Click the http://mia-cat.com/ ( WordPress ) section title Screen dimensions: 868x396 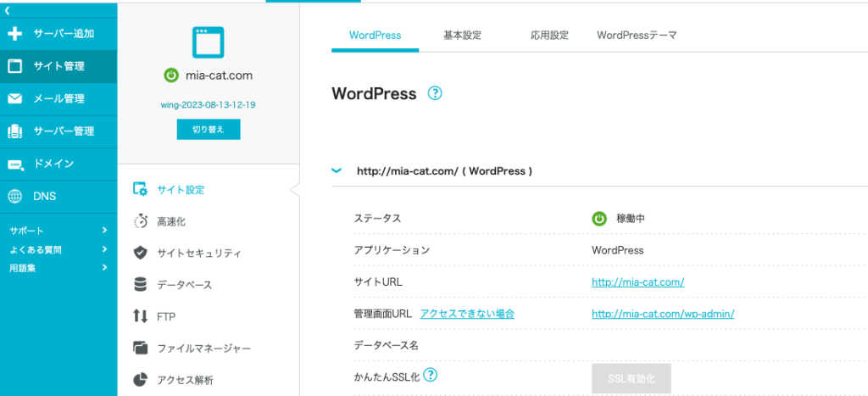pyautogui.click(x=444, y=171)
